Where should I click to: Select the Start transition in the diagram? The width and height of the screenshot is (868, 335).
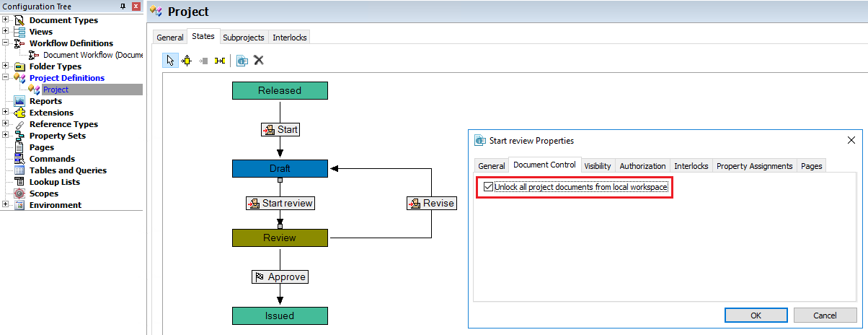point(280,130)
